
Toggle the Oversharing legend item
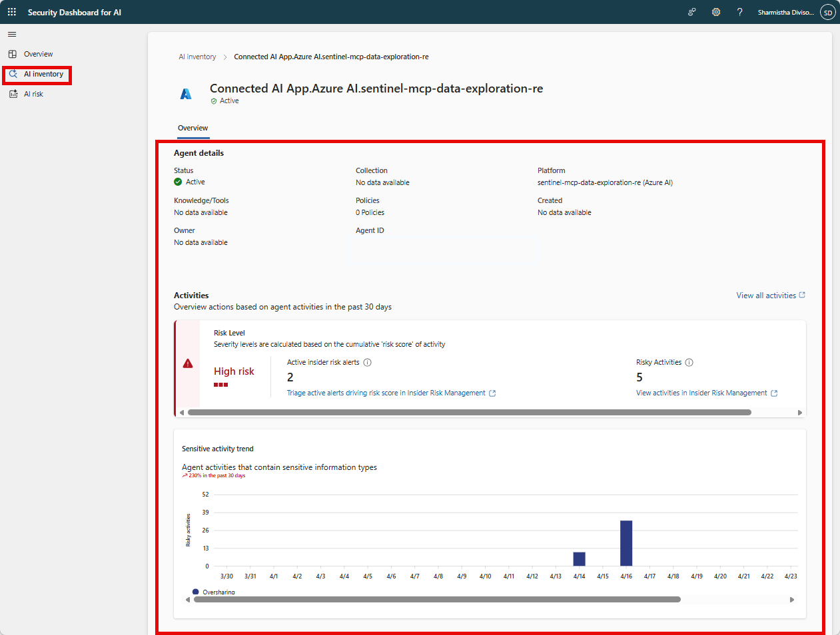[x=214, y=592]
